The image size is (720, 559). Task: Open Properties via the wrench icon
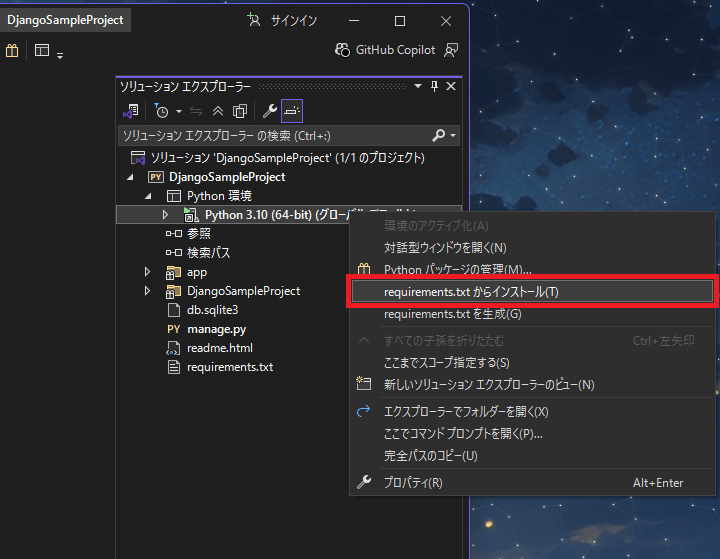(269, 111)
